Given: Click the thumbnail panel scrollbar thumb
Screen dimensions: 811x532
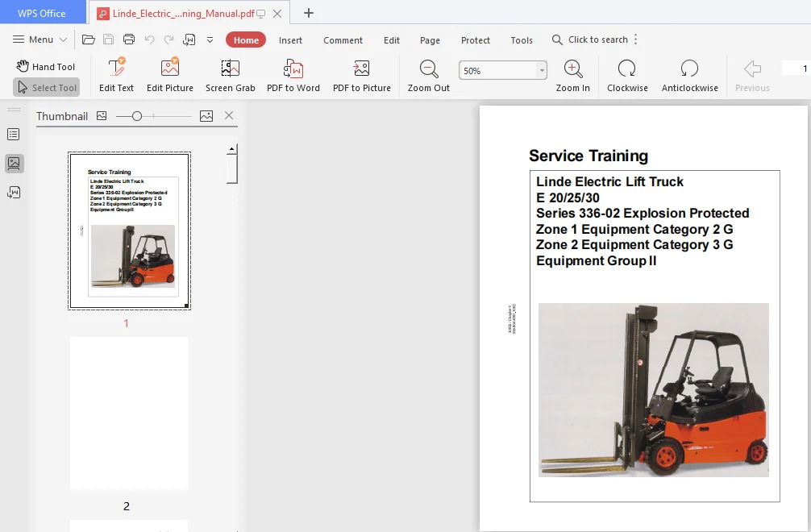Looking at the screenshot, I should tap(231, 168).
